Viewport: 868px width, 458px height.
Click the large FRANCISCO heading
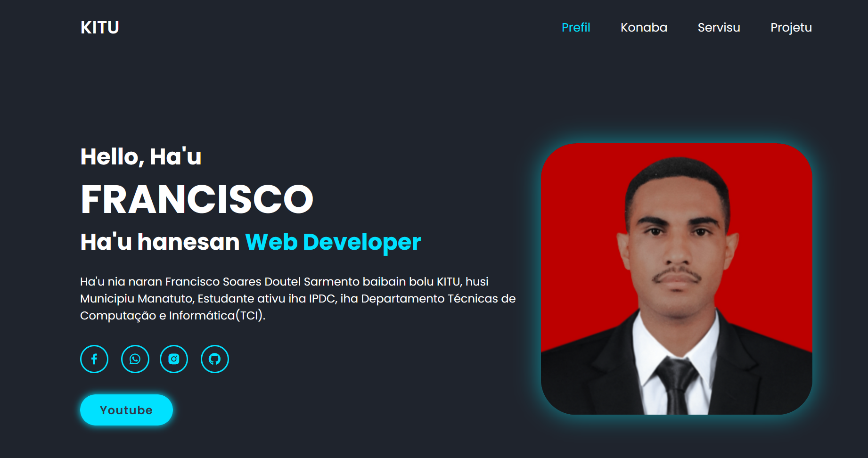click(x=197, y=199)
